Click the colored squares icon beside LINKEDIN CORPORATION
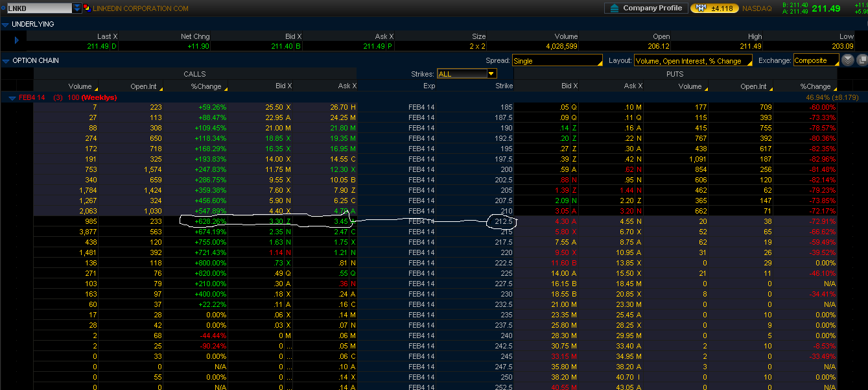This screenshot has height=390, width=868. pos(86,8)
